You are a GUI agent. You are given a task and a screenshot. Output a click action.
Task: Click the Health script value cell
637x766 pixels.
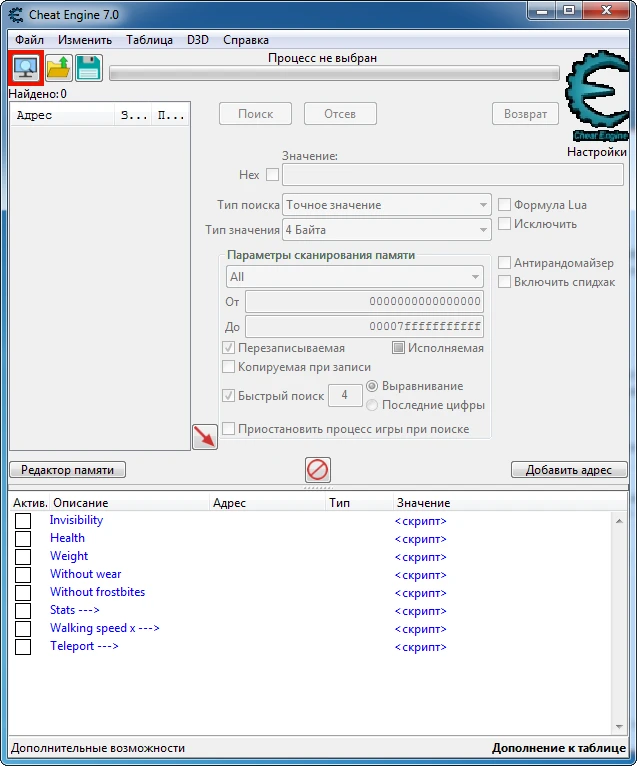(420, 539)
